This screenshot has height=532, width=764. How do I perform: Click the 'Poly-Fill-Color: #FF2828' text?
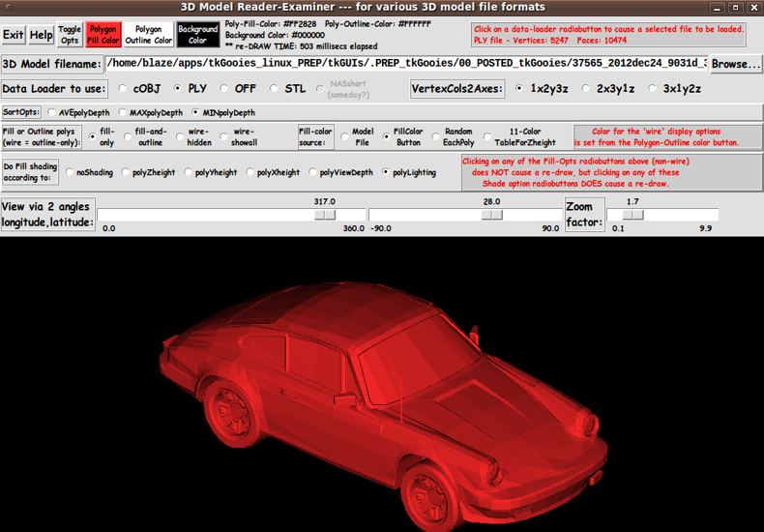(271, 24)
